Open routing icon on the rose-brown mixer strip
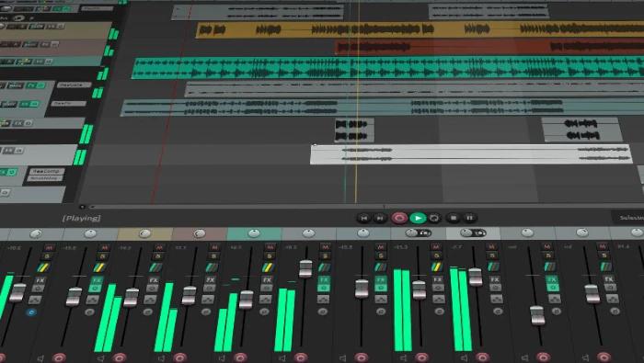 [212, 267]
